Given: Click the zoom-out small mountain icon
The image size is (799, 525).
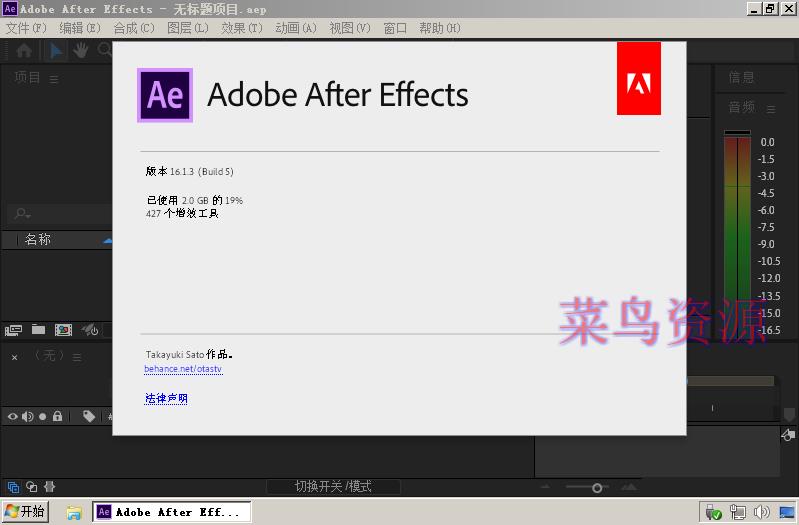Looking at the screenshot, I should (545, 487).
